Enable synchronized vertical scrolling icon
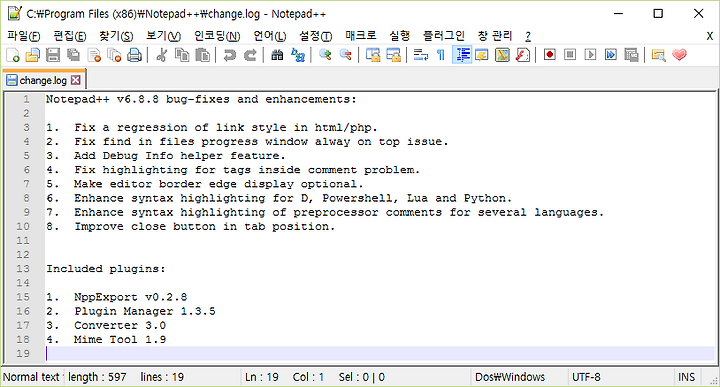This screenshot has width=720, height=387. pyautogui.click(x=373, y=55)
